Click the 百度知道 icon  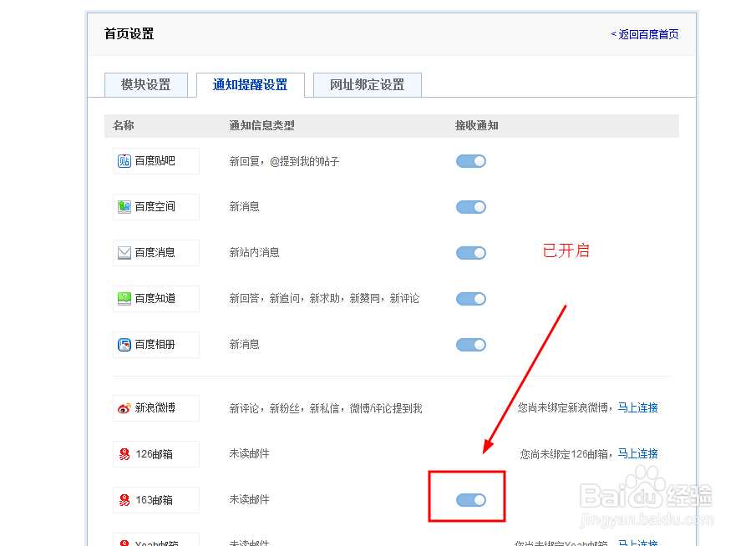124,299
